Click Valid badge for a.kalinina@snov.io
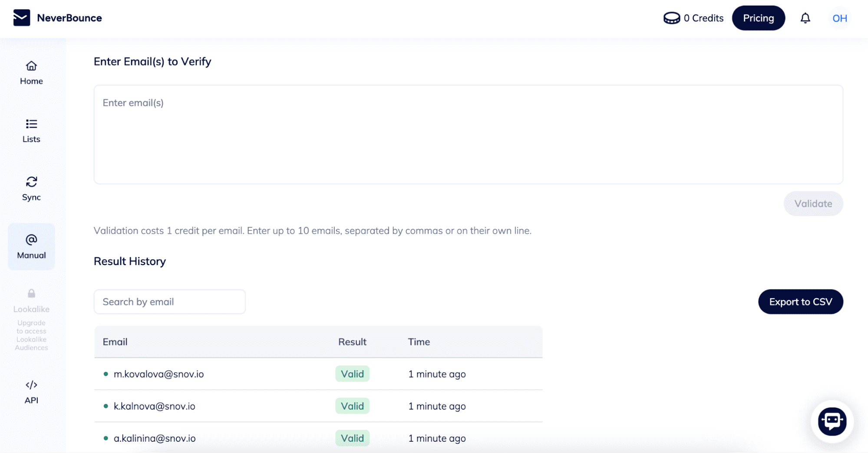 pos(352,438)
